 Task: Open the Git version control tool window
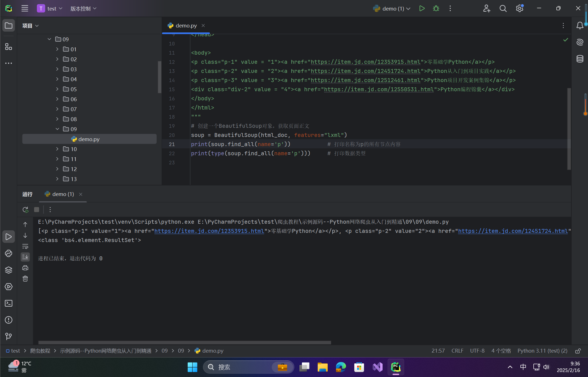click(x=9, y=336)
